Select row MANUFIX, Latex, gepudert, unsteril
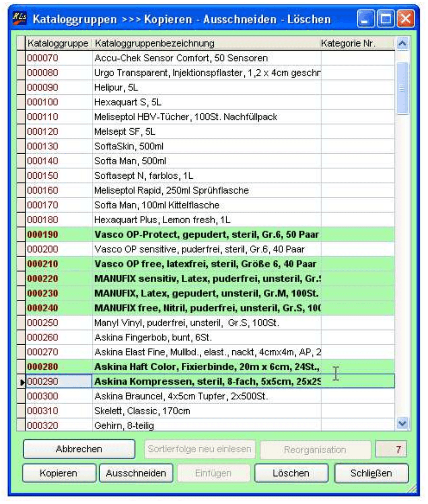 206,294
